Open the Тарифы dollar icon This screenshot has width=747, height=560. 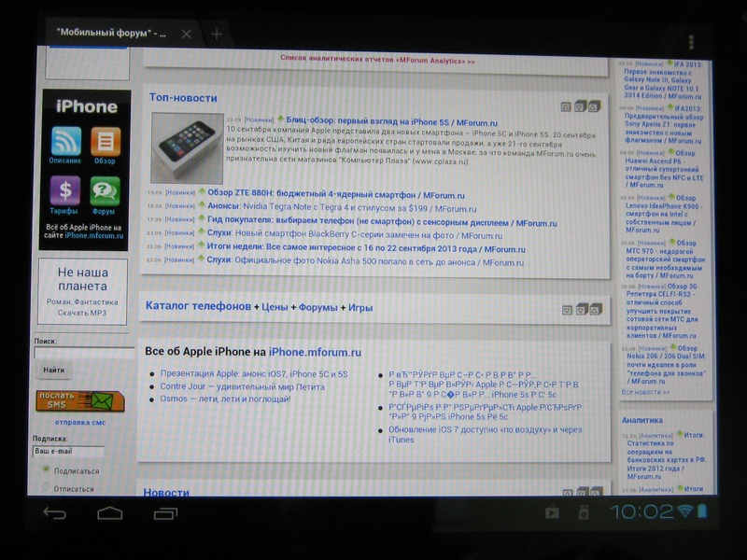coord(64,191)
